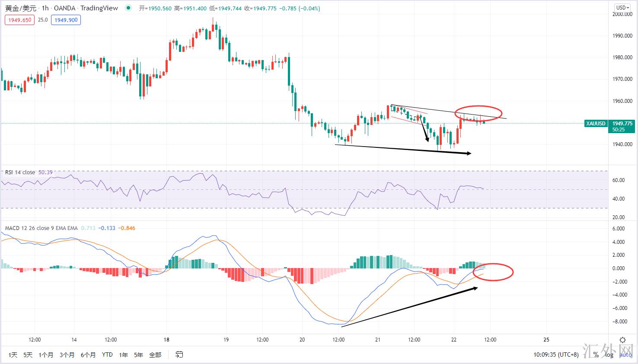Click the go-to-date calendar icon

[x=179, y=354]
